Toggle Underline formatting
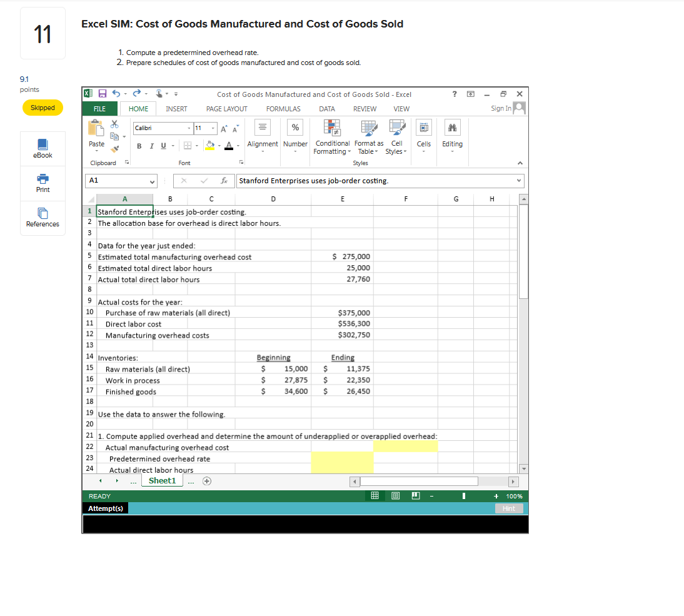This screenshot has height=616, width=684. point(164,146)
